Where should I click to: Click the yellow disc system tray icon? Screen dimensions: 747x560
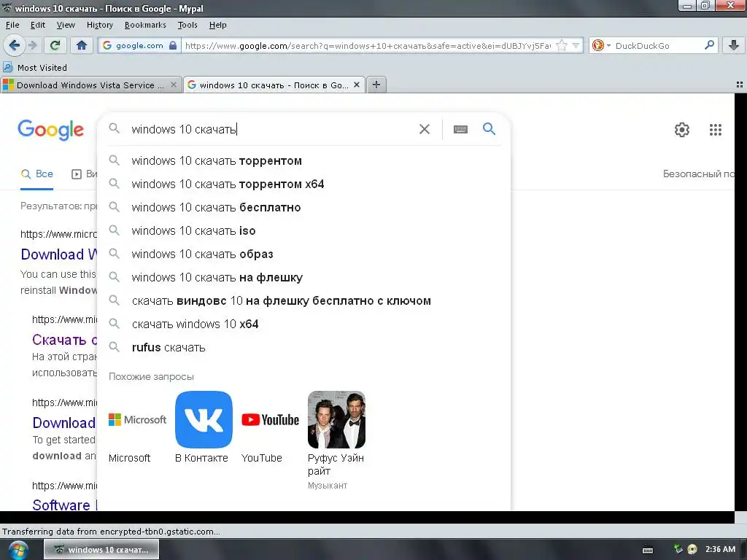click(x=693, y=550)
